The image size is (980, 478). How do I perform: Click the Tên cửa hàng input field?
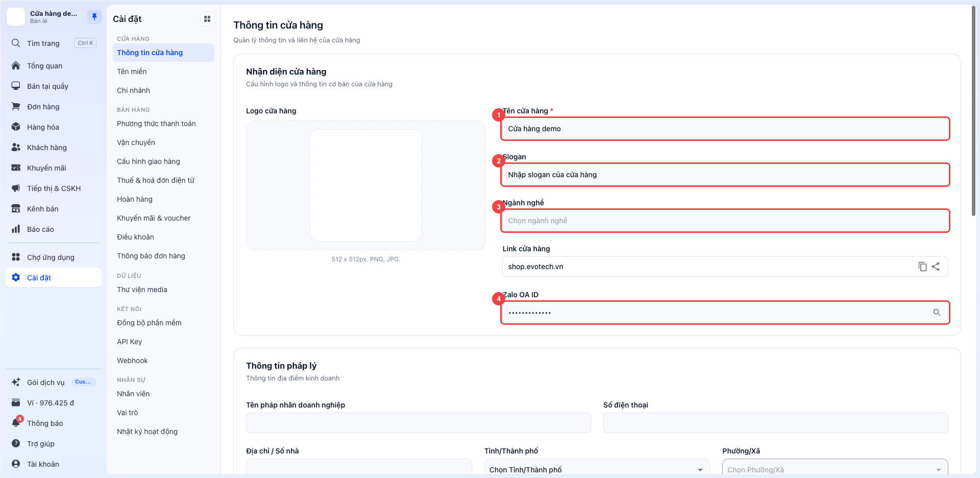coord(725,129)
